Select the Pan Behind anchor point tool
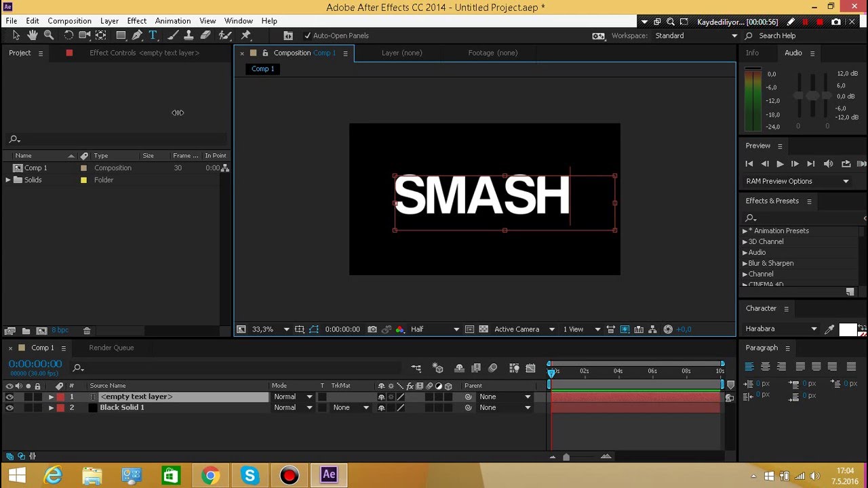Screen dimensions: 868x488 tap(101, 35)
